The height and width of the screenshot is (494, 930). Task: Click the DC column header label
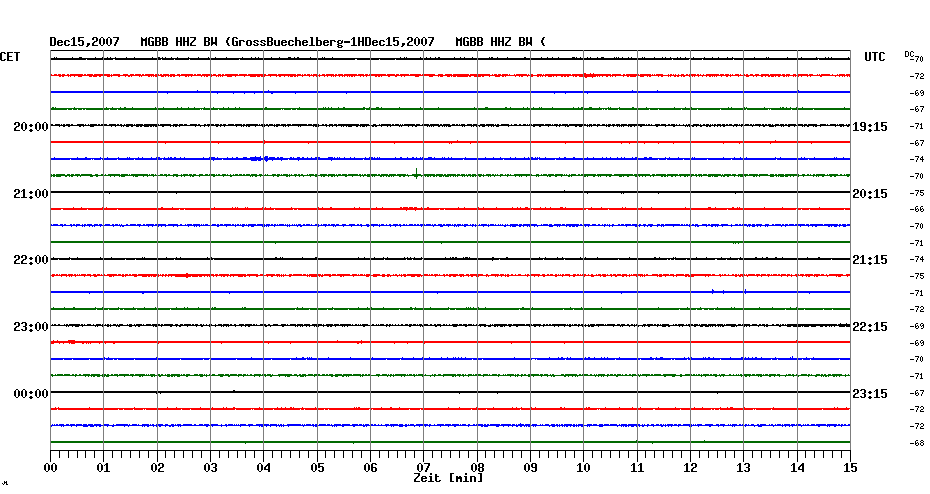click(909, 55)
